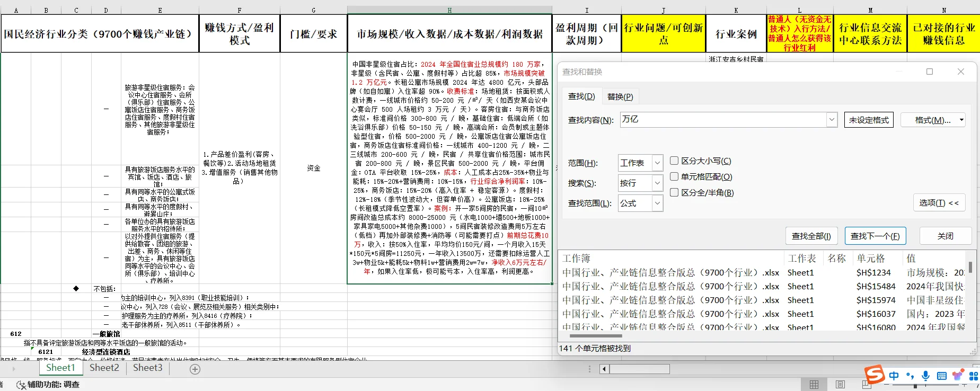Viewport: 980px width, 391px height.
Task: Click 关闭 button in dialog
Action: (946, 236)
